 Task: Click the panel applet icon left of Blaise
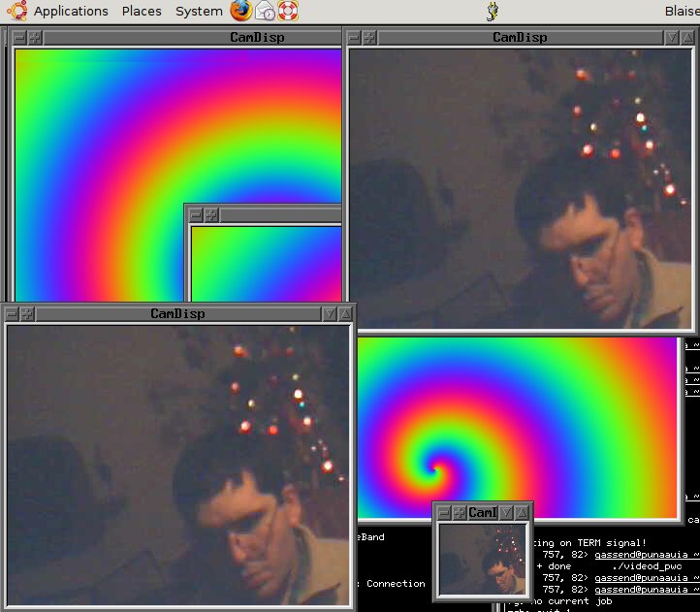coord(493,12)
